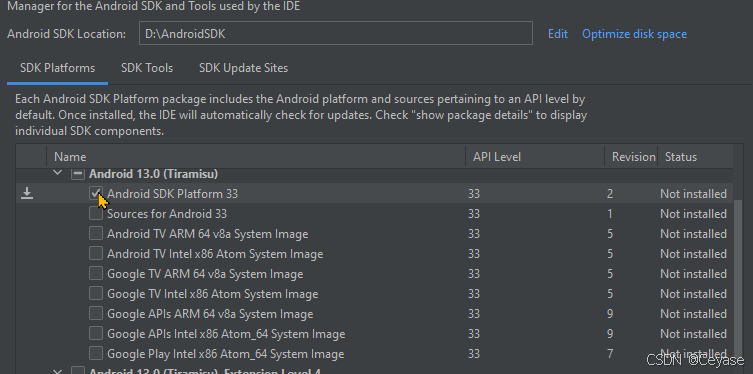Check Google APIs ARM 64 v8a System Image
Viewport: 753px width, 374px height.
pos(96,314)
